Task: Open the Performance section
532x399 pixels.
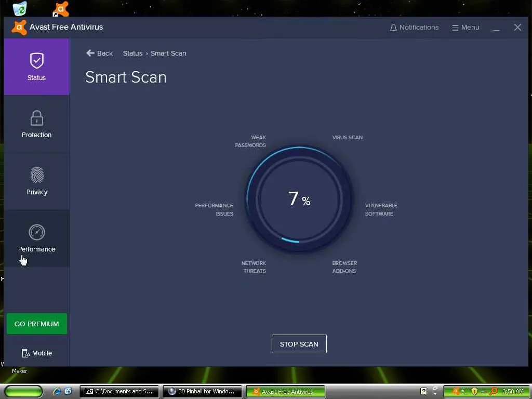Action: pos(37,238)
